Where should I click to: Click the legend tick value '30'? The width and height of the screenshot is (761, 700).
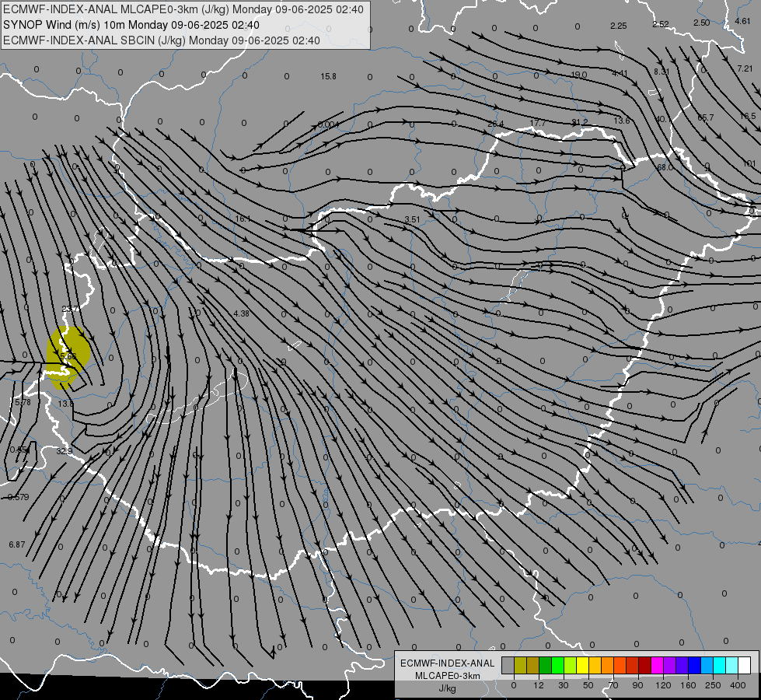(564, 685)
